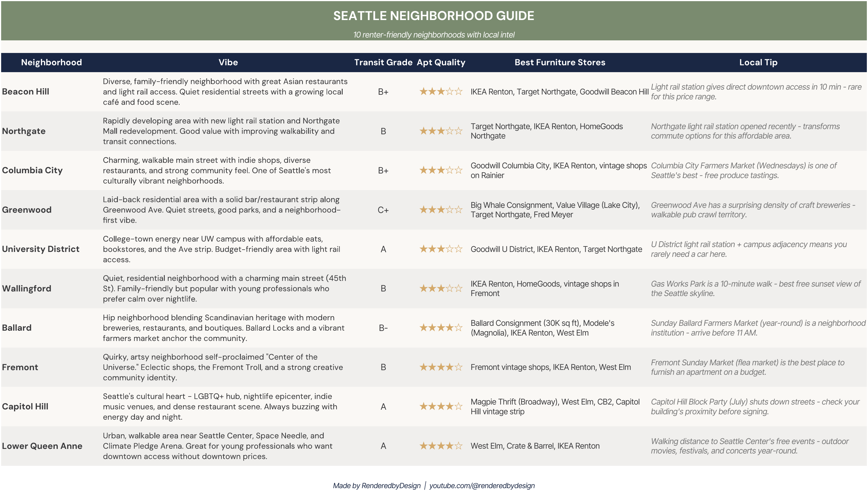Image resolution: width=868 pixels, height=491 pixels.
Task: Select the University District A transit grade
Action: 383,249
